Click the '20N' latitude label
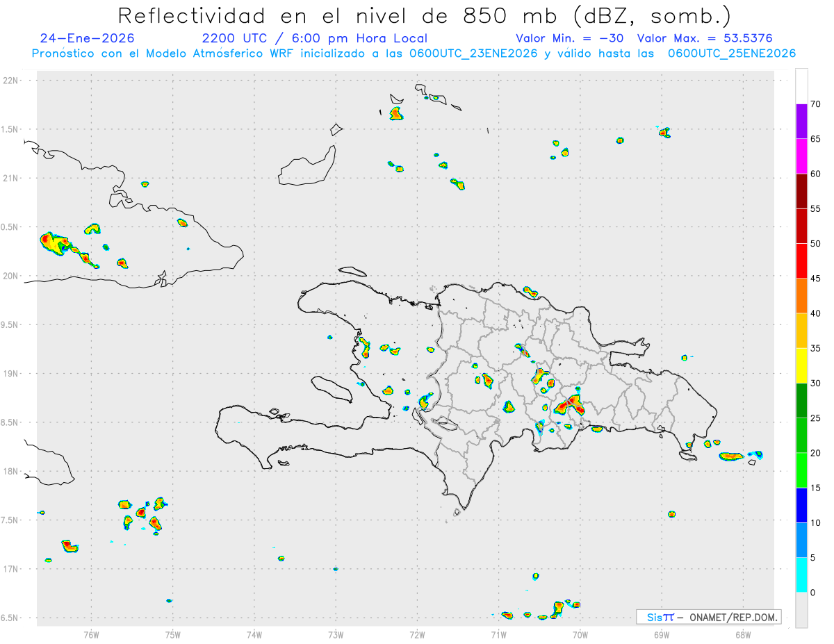The width and height of the screenshot is (834, 644). pyautogui.click(x=12, y=276)
